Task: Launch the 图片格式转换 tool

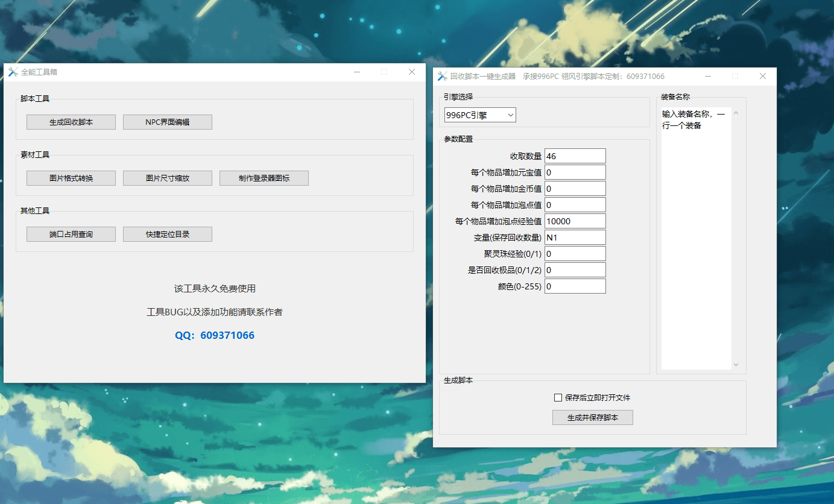Action: click(71, 178)
